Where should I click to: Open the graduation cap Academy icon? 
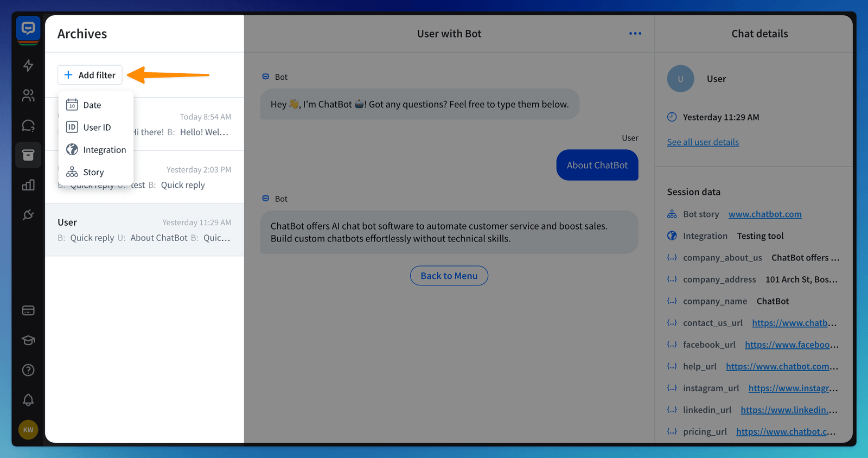28,340
